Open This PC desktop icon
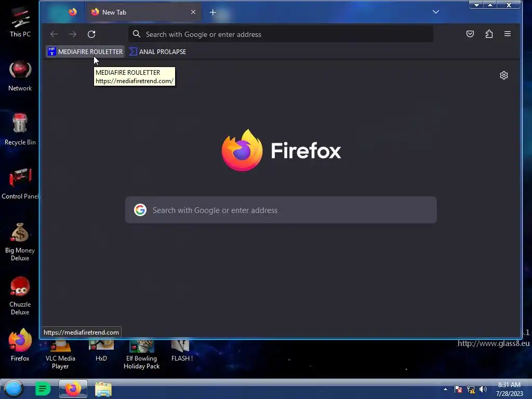Image resolution: width=532 pixels, height=399 pixels. coord(20,22)
